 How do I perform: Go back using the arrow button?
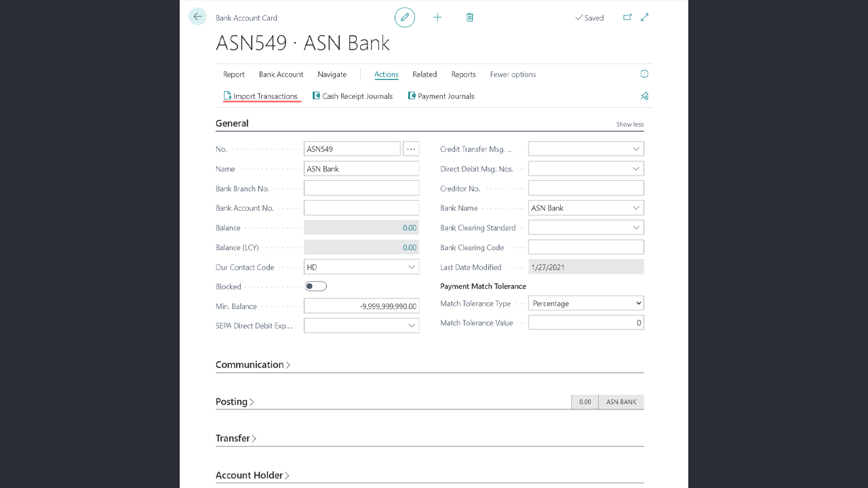(197, 17)
